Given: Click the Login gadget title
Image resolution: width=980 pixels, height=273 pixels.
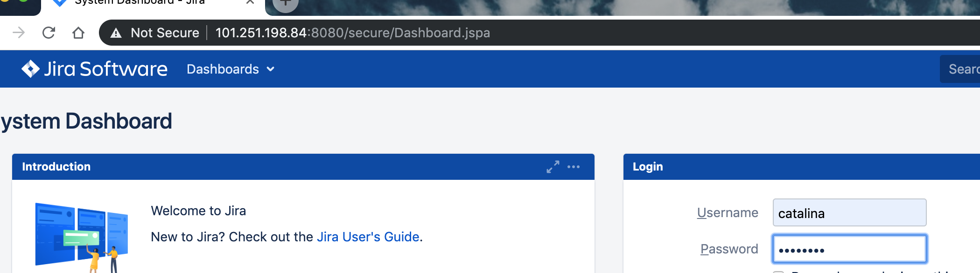Looking at the screenshot, I should tap(648, 167).
